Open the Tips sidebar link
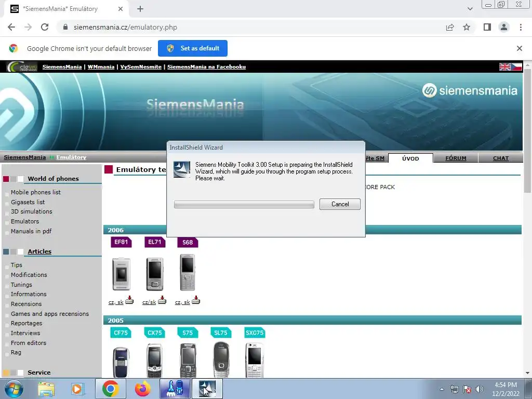532x399 pixels. click(x=16, y=265)
